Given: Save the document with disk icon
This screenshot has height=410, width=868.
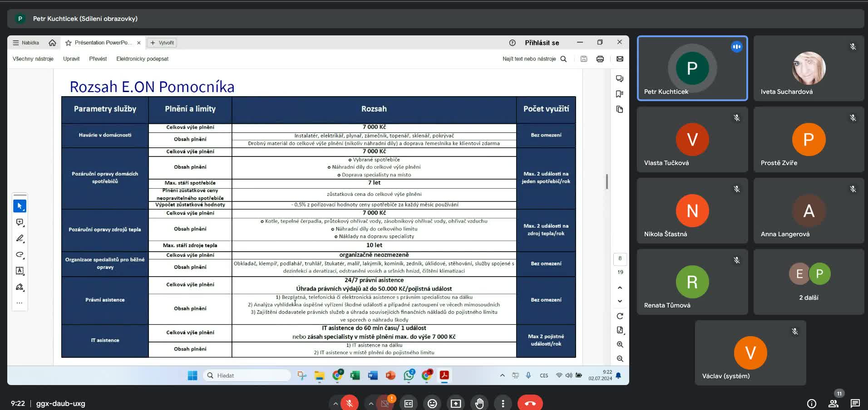Looking at the screenshot, I should [x=584, y=59].
